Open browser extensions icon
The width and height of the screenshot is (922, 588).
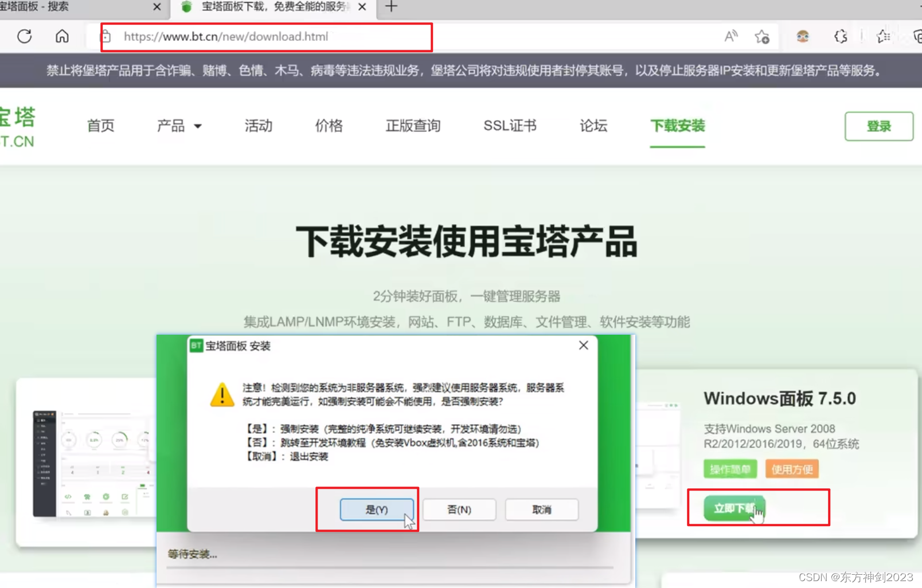tap(841, 37)
